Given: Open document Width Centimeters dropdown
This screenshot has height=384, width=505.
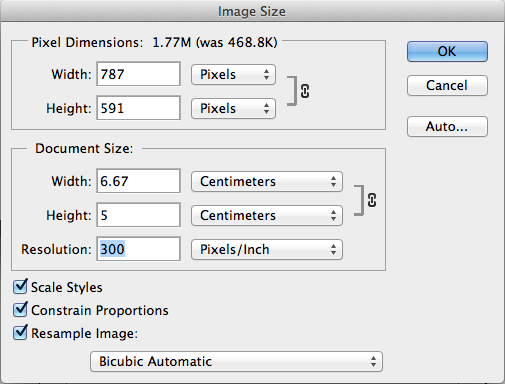Looking at the screenshot, I should point(267,182).
